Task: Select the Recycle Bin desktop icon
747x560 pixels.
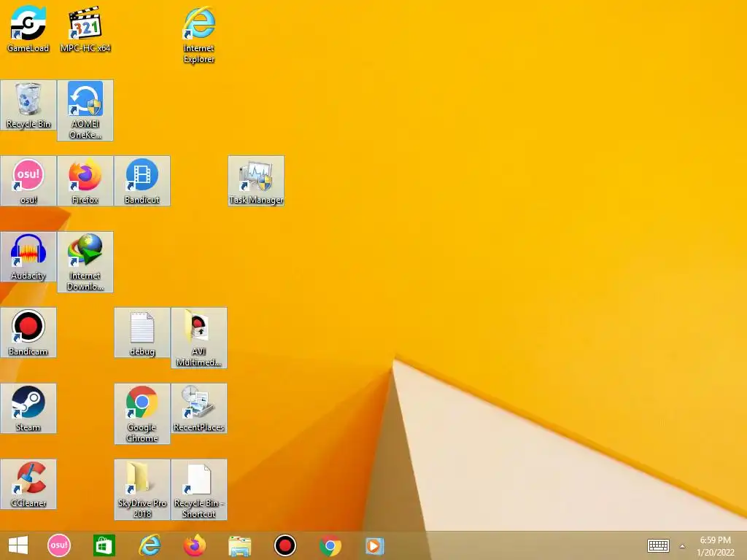Action: click(28, 105)
